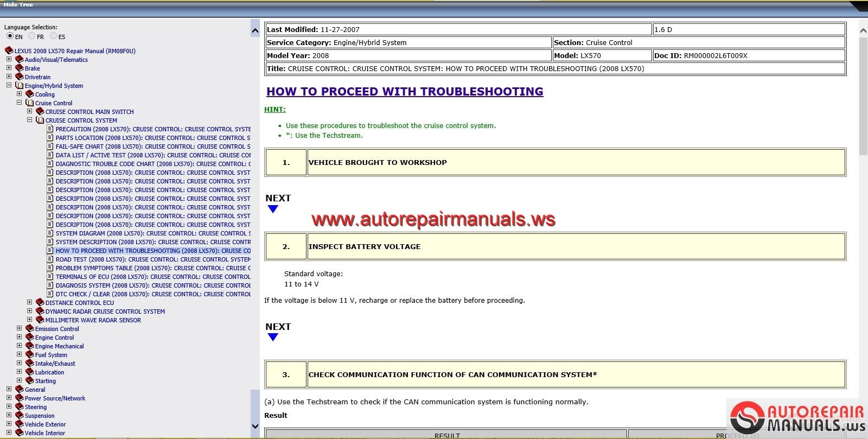The width and height of the screenshot is (868, 439).
Task: Click the document pane scroll-up arrow
Action: click(x=863, y=31)
